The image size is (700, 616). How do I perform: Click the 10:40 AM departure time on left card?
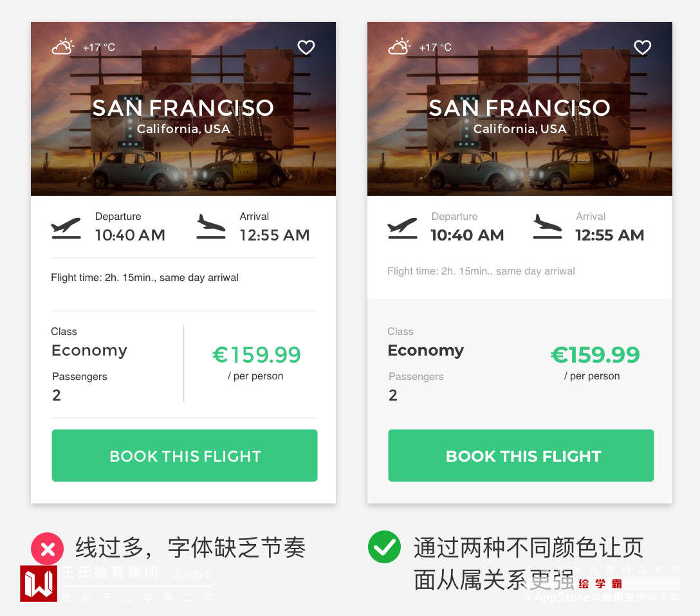[130, 235]
